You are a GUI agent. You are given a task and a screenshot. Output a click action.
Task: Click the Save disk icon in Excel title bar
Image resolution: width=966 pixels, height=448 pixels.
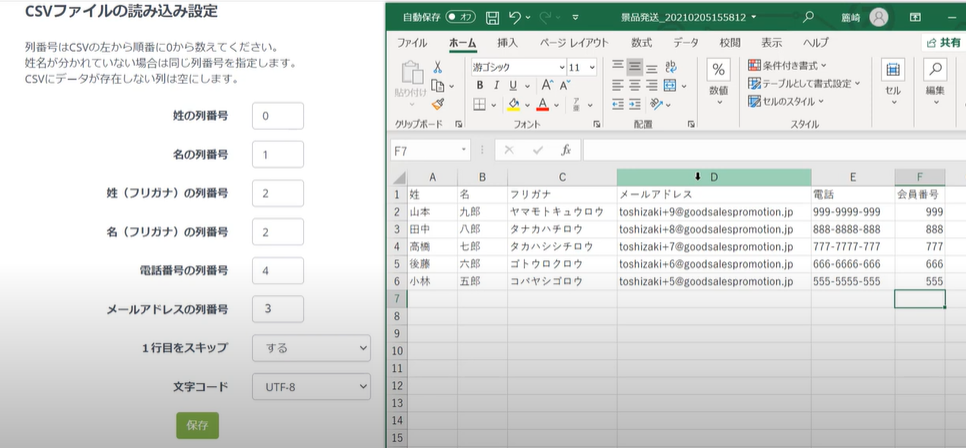[492, 17]
